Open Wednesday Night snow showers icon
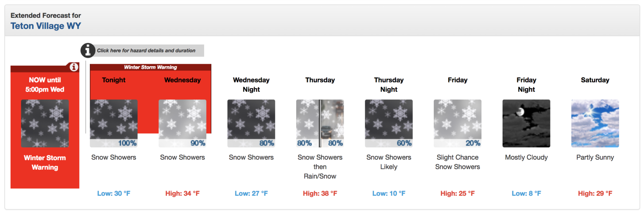The image size is (644, 213). tap(251, 123)
